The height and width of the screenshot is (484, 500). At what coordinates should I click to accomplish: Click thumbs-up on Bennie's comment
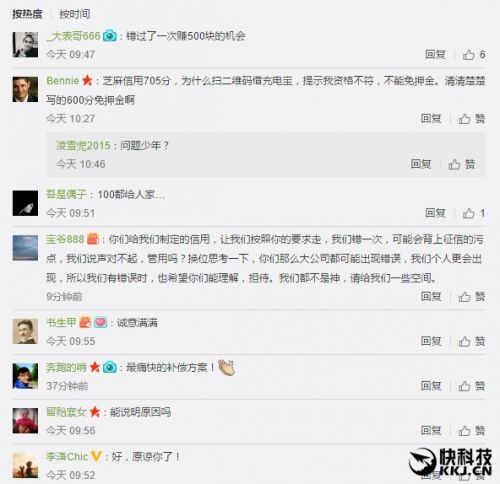471,119
